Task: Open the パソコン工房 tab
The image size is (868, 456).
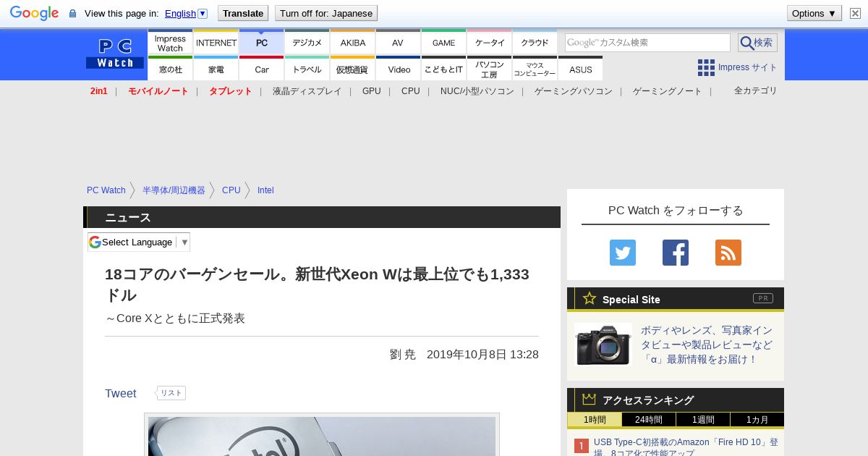Action: (490, 69)
